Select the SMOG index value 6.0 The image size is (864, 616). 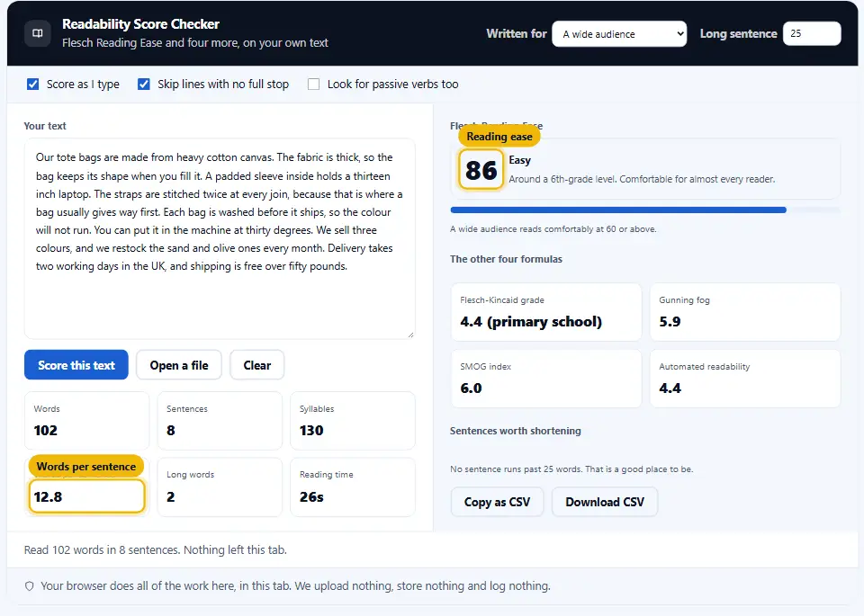(471, 388)
